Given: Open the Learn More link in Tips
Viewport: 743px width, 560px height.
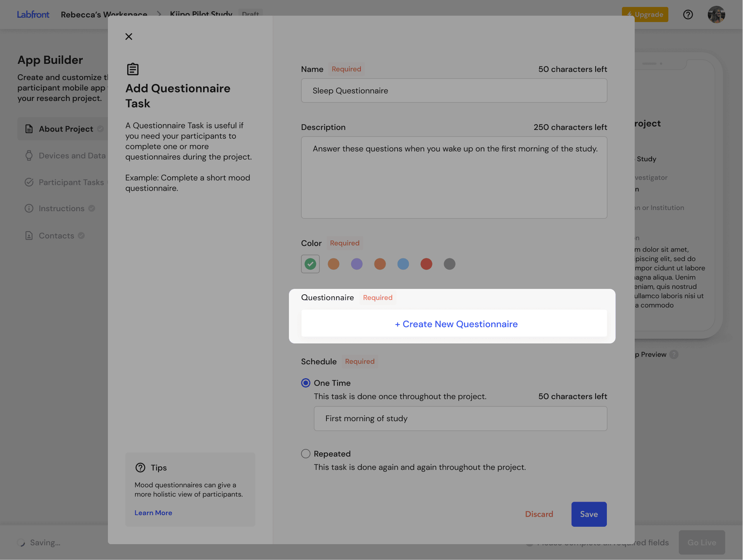Looking at the screenshot, I should [x=153, y=512].
